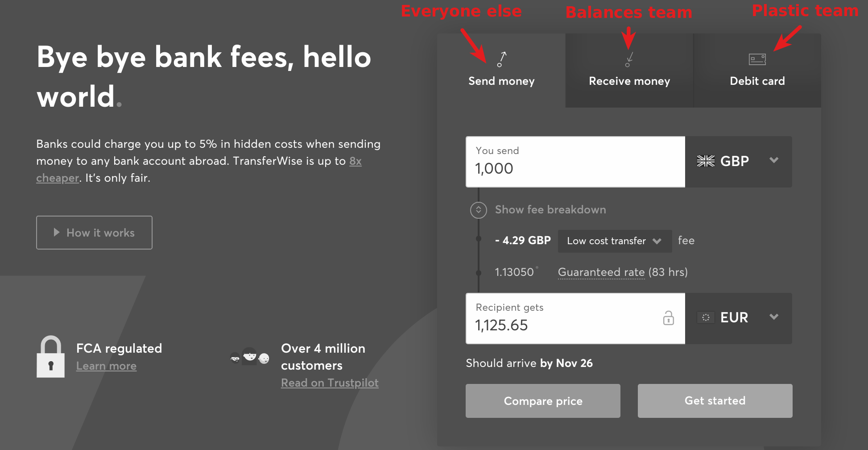Click the Compare price button

click(x=543, y=401)
